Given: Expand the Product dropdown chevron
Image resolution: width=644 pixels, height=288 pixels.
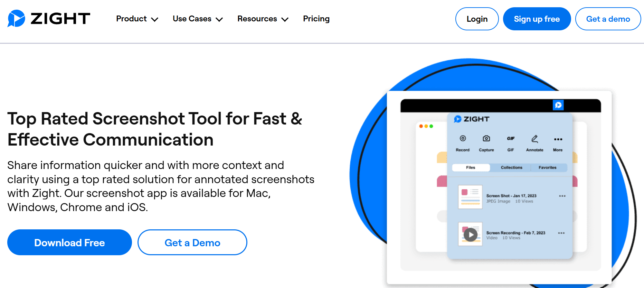Looking at the screenshot, I should (x=155, y=19).
